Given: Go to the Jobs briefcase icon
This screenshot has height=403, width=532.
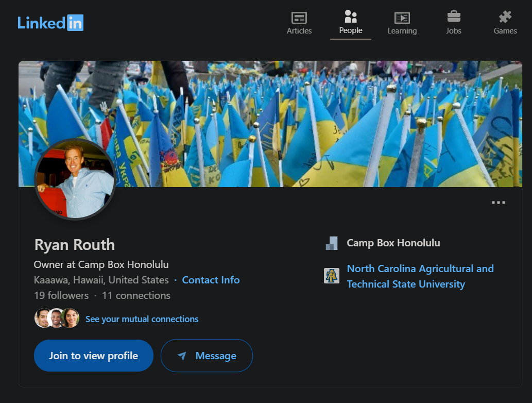Looking at the screenshot, I should click(454, 16).
